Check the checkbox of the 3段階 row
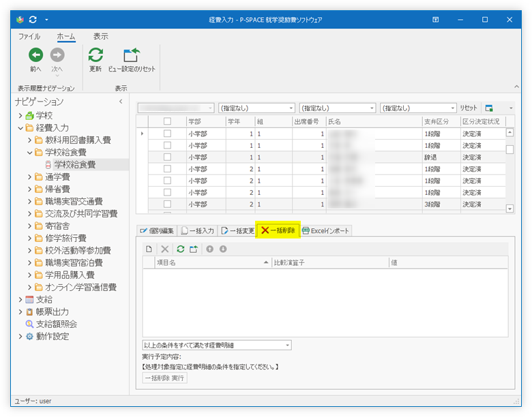This screenshot has width=532, height=417. [x=167, y=204]
